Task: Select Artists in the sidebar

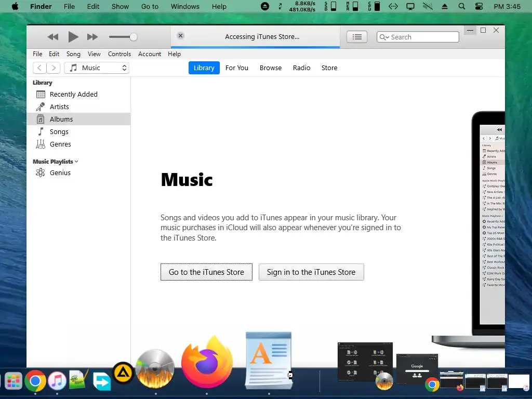Action: pos(78,107)
